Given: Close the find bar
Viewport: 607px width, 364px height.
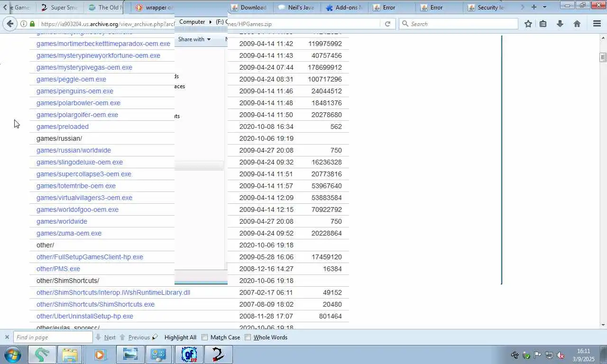Looking at the screenshot, I should pos(7,337).
